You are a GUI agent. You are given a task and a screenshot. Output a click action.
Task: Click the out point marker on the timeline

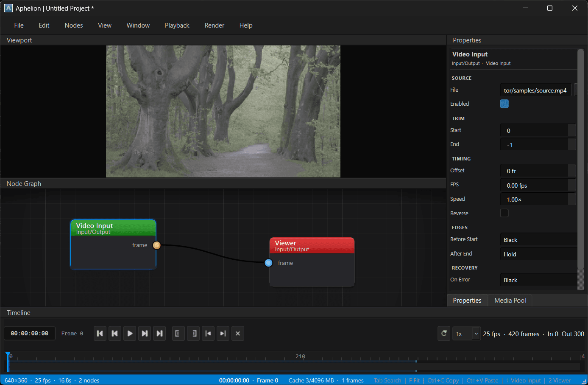416,362
